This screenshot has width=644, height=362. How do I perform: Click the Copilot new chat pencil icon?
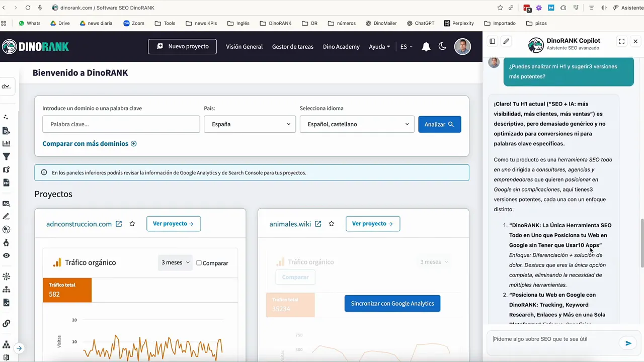coord(506,42)
